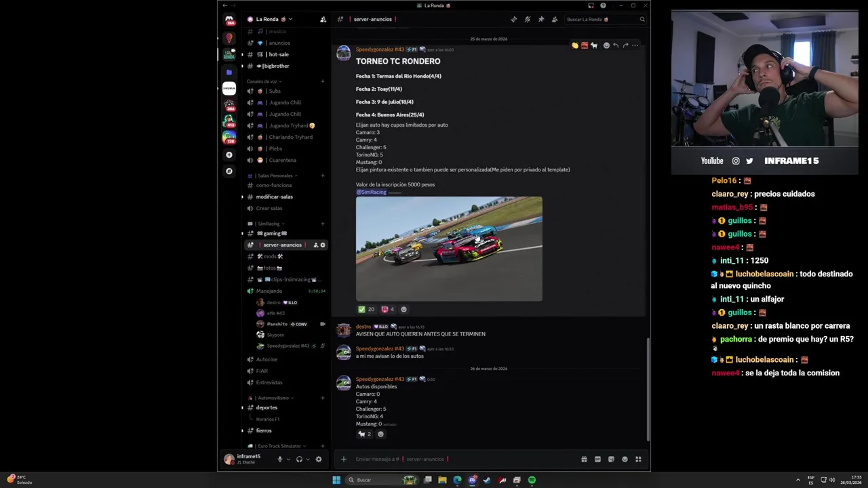The width and height of the screenshot is (868, 488).
Task: Open more options ellipsis on message toolbar
Action: [635, 45]
